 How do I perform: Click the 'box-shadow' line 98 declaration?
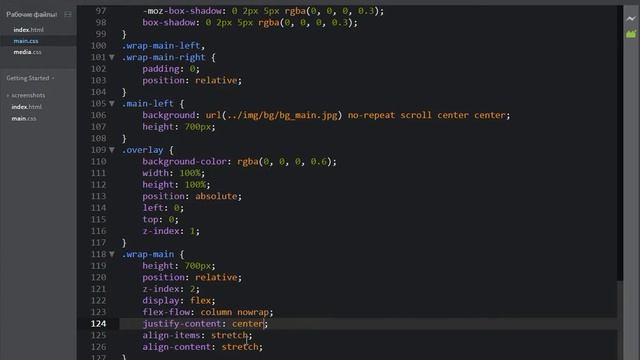coord(250,23)
